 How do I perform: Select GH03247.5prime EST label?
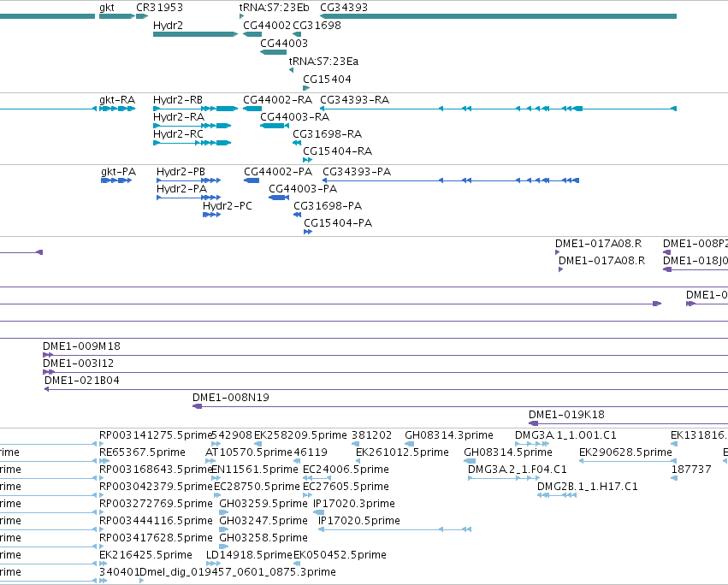pyautogui.click(x=263, y=522)
